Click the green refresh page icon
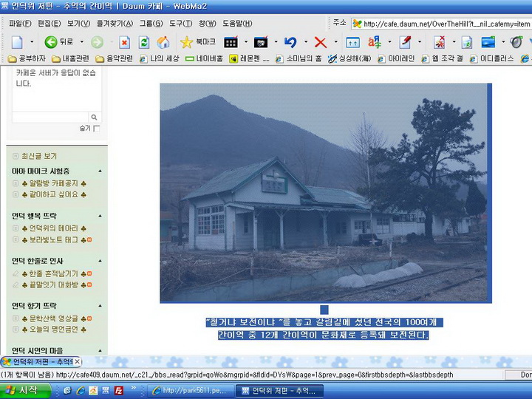 pos(144,42)
